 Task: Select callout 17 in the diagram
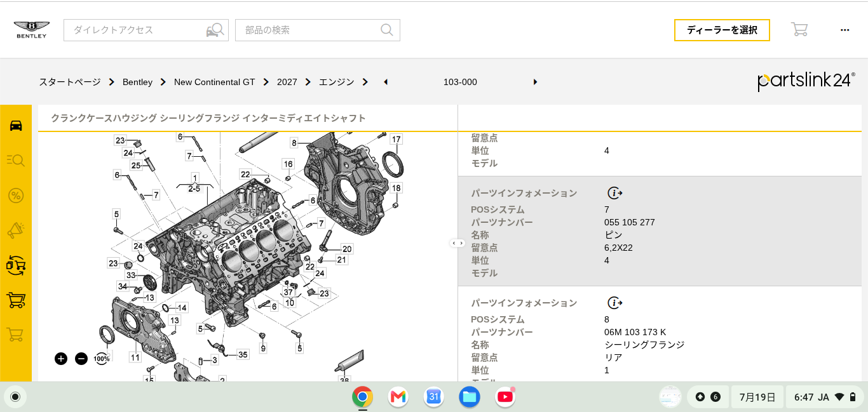(x=397, y=139)
